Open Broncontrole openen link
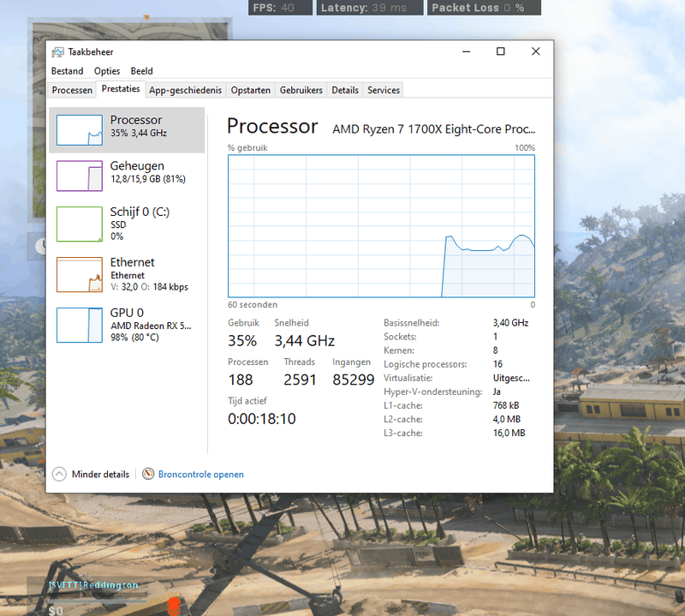The width and height of the screenshot is (685, 616). [201, 475]
